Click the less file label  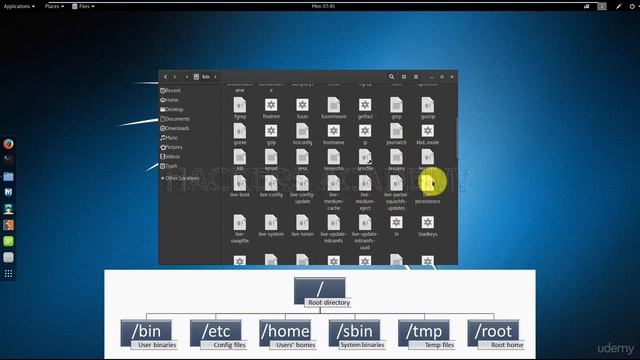tap(302, 168)
